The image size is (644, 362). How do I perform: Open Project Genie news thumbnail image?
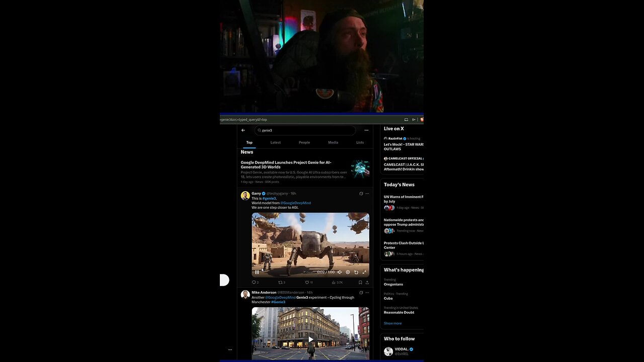pos(360,169)
